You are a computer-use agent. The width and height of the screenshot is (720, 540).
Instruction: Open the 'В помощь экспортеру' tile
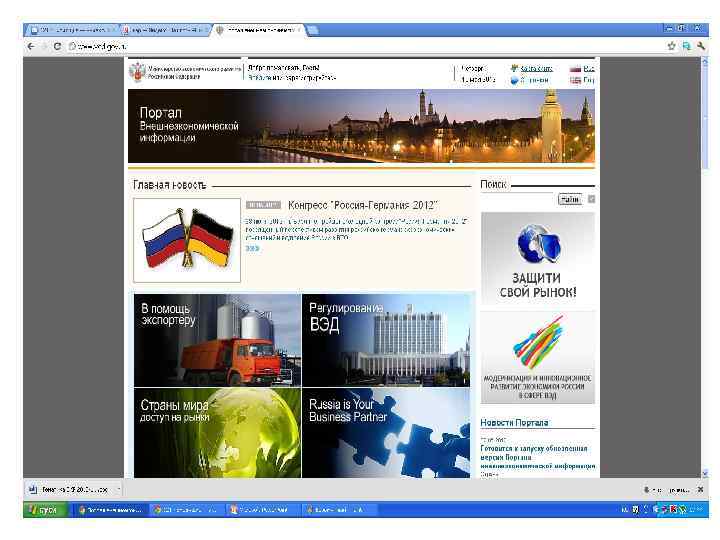pyautogui.click(x=217, y=340)
